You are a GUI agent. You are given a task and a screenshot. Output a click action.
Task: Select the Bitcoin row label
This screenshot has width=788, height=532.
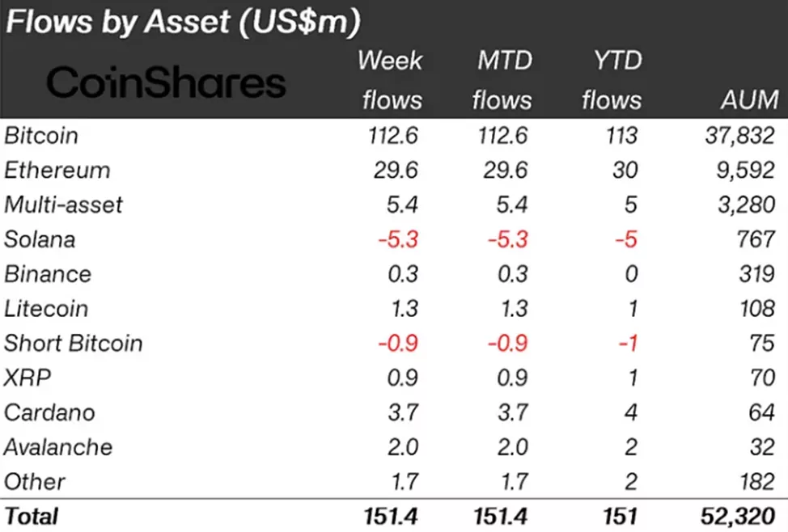tap(41, 136)
